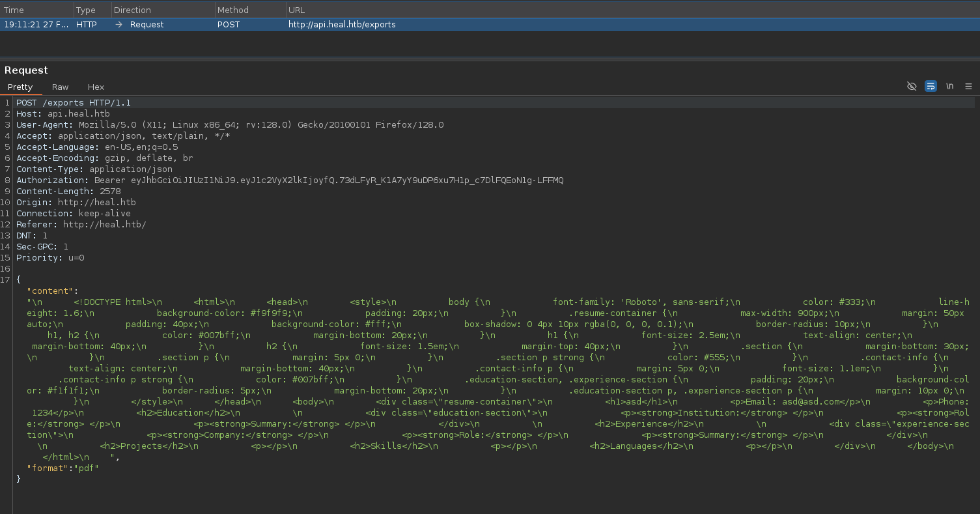Toggle hide non-printable request headers eye icon
Image resolution: width=980 pixels, height=514 pixels.
pos(912,87)
